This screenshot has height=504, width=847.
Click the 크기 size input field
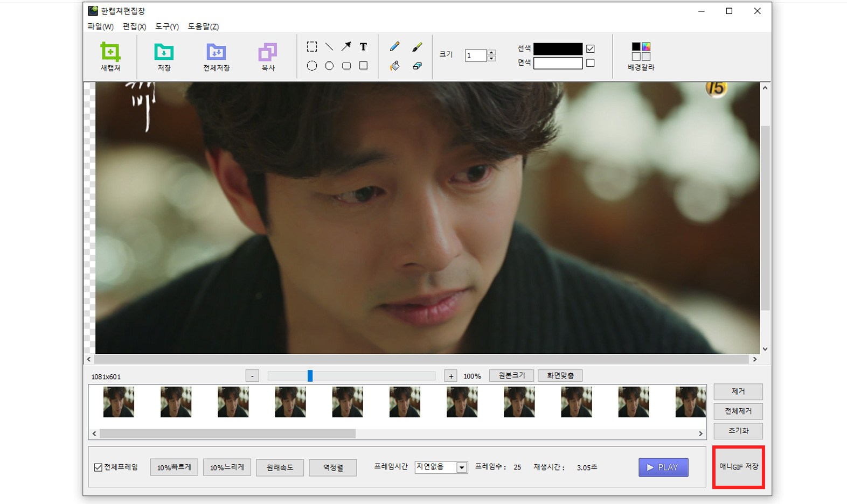[x=476, y=55]
